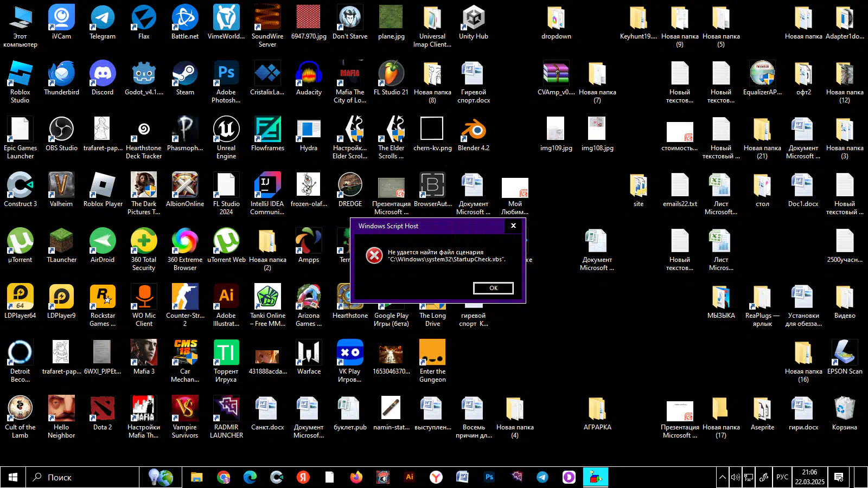Select the Adobe Illustrator shortcut
868x488 pixels.
click(x=226, y=306)
